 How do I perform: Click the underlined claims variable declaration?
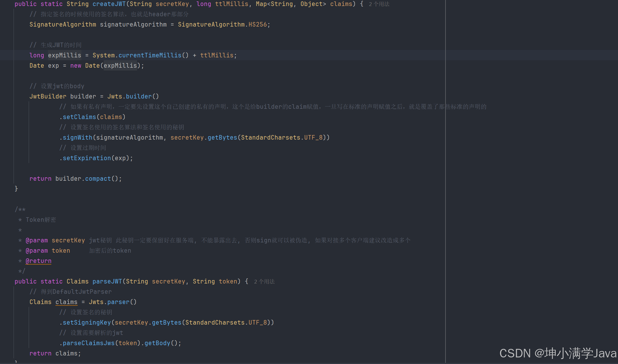coord(66,302)
